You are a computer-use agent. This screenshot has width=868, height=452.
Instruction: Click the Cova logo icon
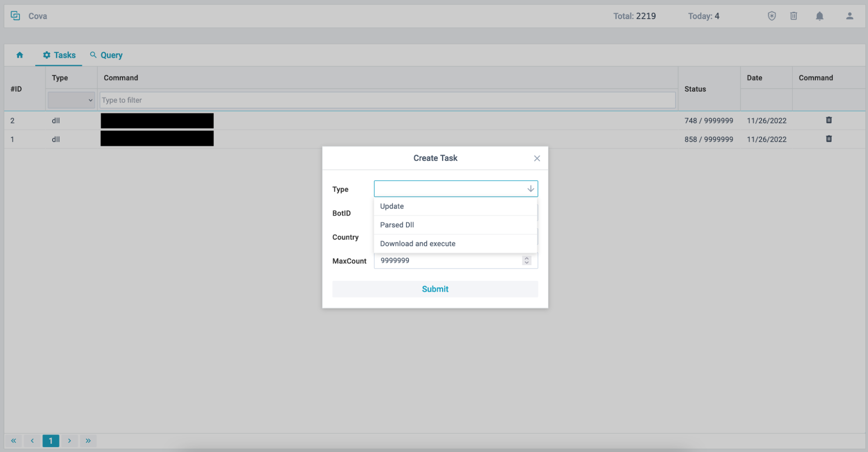[x=16, y=16]
